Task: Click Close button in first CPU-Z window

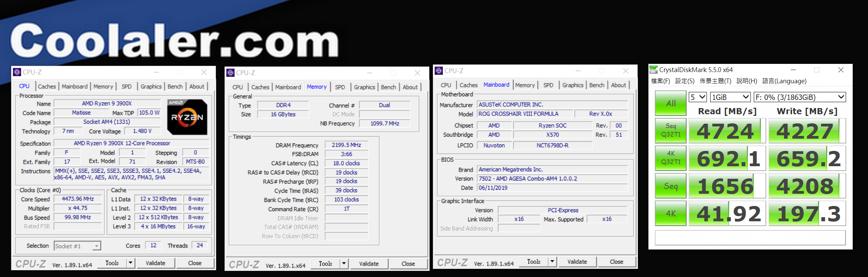Action: point(195,263)
